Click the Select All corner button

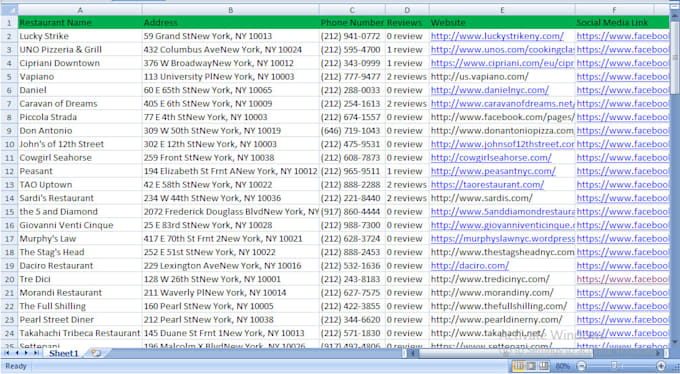(9, 10)
